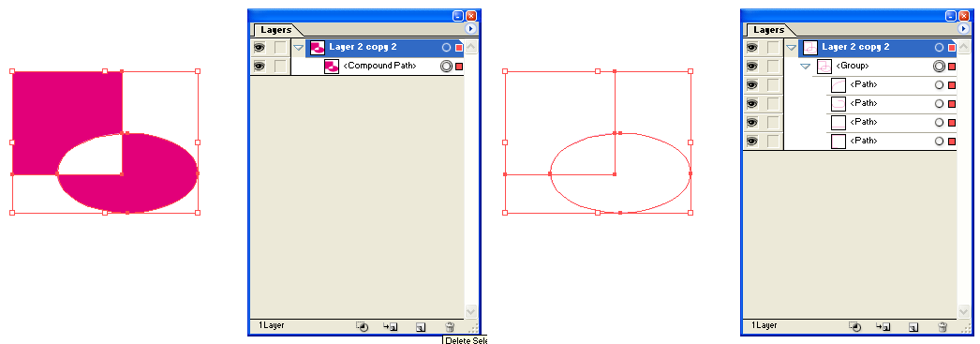Click scroll-up arrow in left Layers panel
Screen dimensions: 980x344
point(471,47)
